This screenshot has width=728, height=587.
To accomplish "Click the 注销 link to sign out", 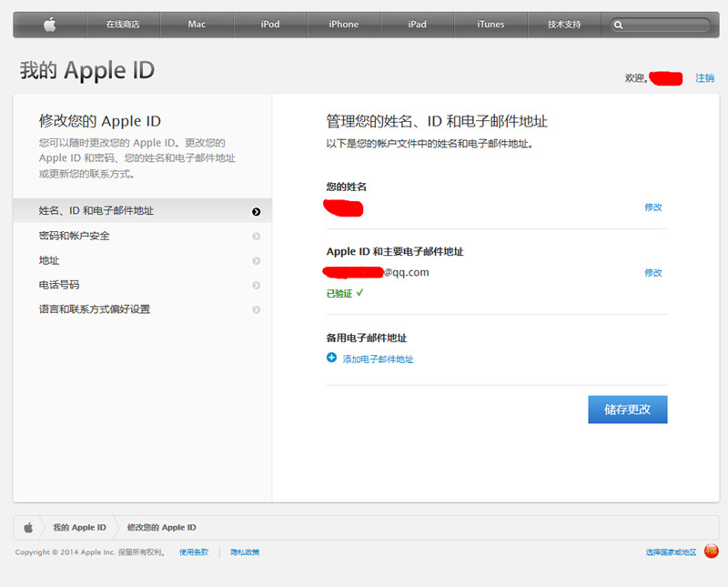I will point(707,78).
